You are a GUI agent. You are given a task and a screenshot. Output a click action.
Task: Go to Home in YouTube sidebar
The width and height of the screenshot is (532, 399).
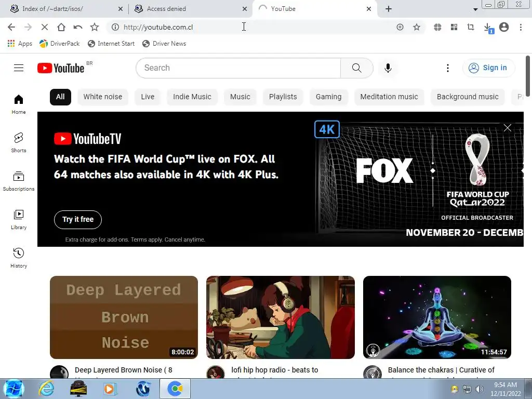19,104
